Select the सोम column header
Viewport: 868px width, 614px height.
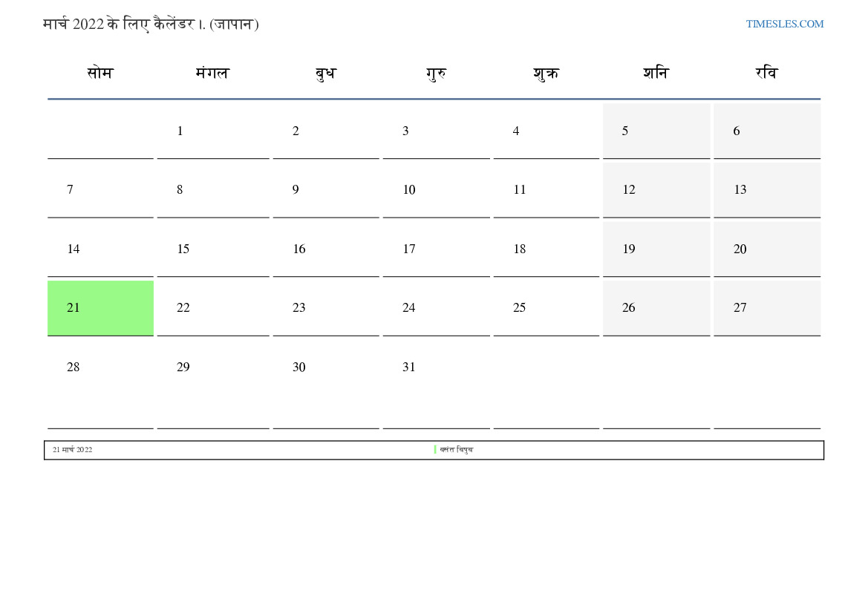[99, 74]
